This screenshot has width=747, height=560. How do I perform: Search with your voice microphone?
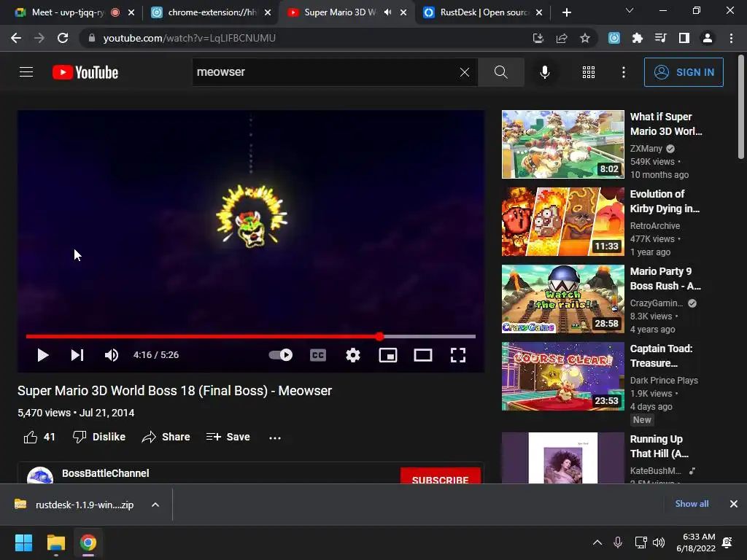[x=544, y=72]
